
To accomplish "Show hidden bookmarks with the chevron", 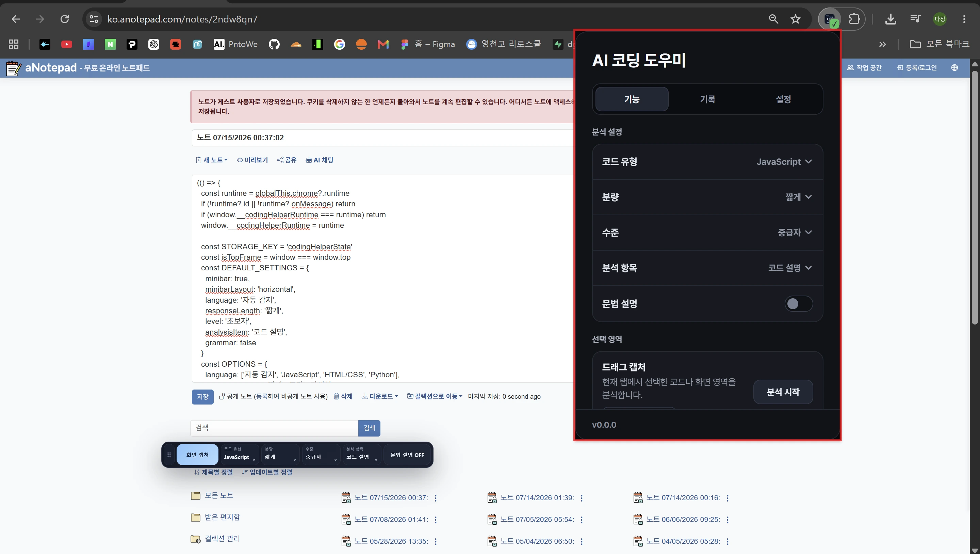I will (882, 44).
